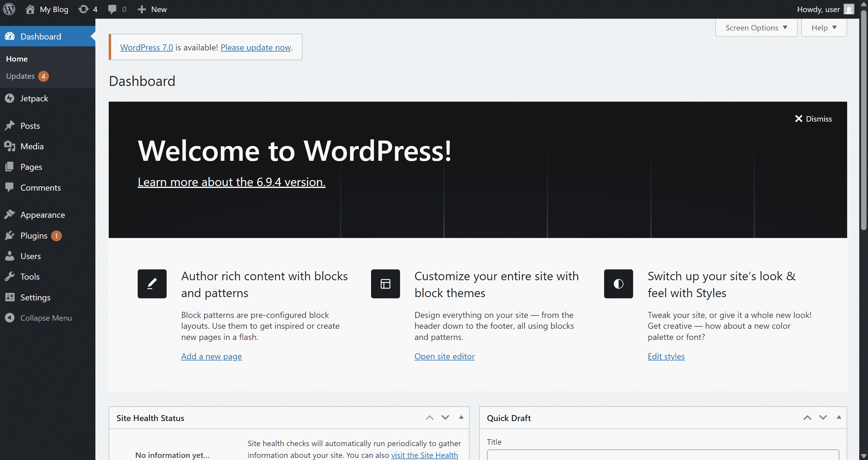Open the Comments menu item
Viewport: 868px width, 460px height.
click(47, 187)
